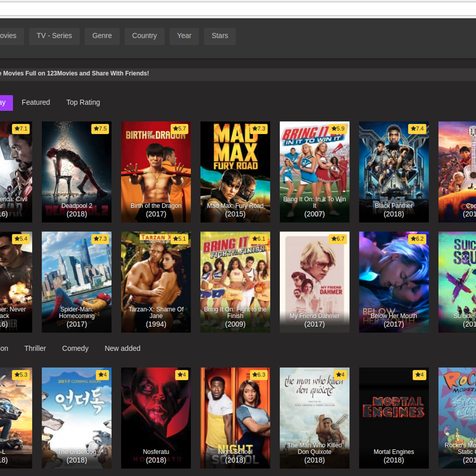Image resolution: width=476 pixels, height=476 pixels.
Task: Open Below Her Mouth poster
Action: tap(394, 282)
